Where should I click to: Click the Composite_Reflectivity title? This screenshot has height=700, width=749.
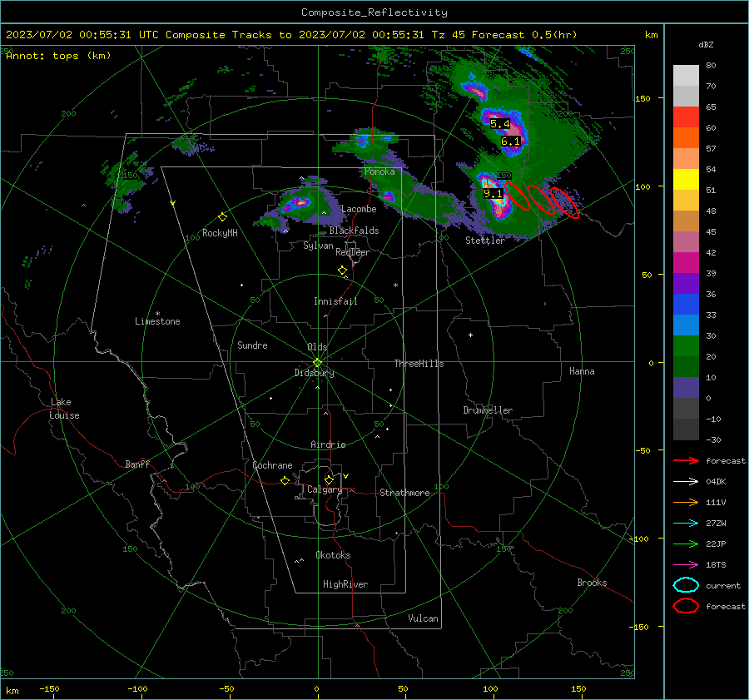click(x=374, y=12)
